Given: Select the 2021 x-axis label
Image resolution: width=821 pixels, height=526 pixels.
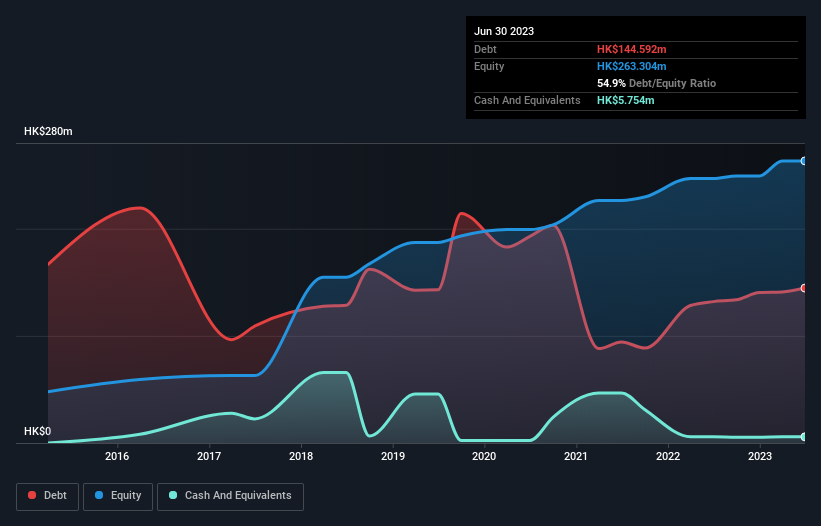Looking at the screenshot, I should point(576,456).
